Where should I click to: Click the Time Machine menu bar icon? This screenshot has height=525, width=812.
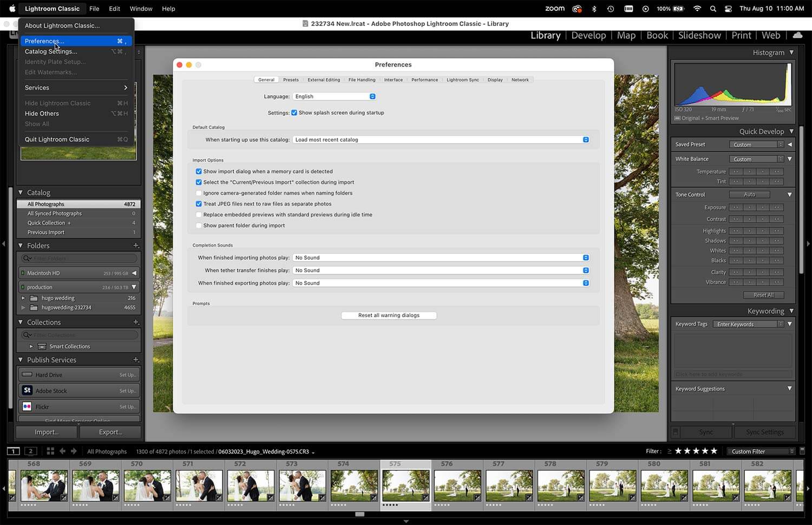(x=611, y=9)
